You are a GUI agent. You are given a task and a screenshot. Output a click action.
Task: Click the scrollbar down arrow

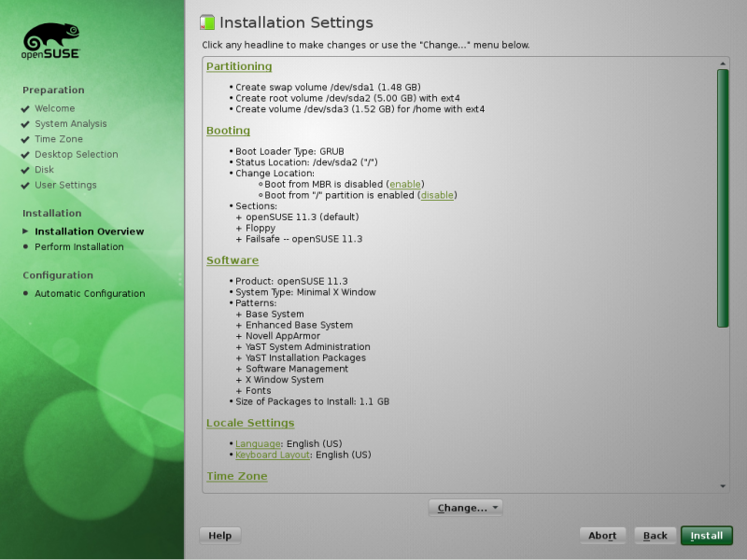click(x=723, y=486)
